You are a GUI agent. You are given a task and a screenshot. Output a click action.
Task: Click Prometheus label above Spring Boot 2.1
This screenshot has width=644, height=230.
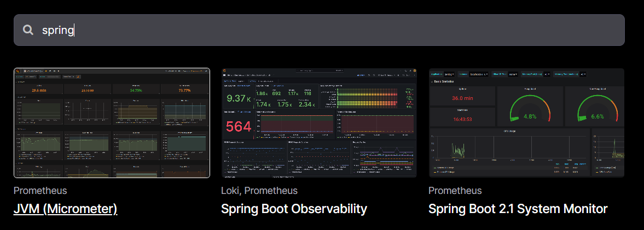click(x=455, y=191)
